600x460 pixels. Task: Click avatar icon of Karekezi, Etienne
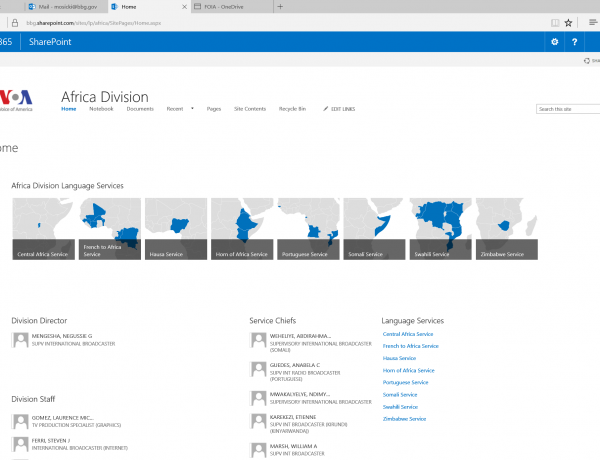(258, 421)
